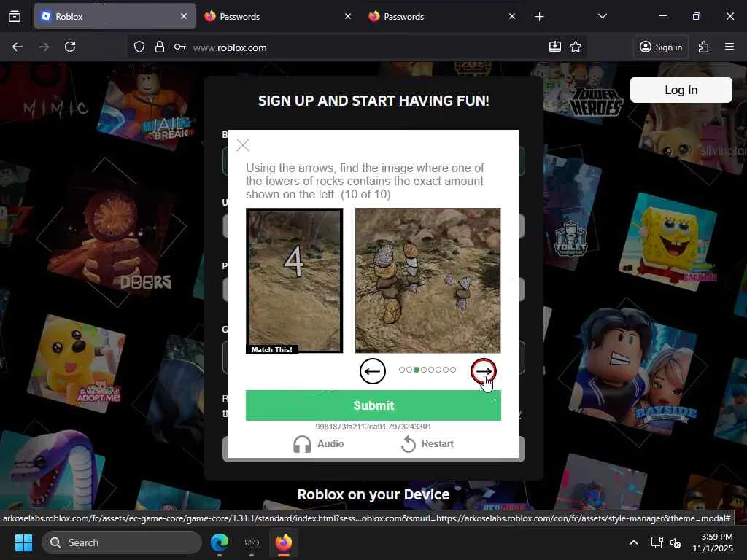The image size is (747, 560).
Task: Open the network status tray icon
Action: pos(657,542)
